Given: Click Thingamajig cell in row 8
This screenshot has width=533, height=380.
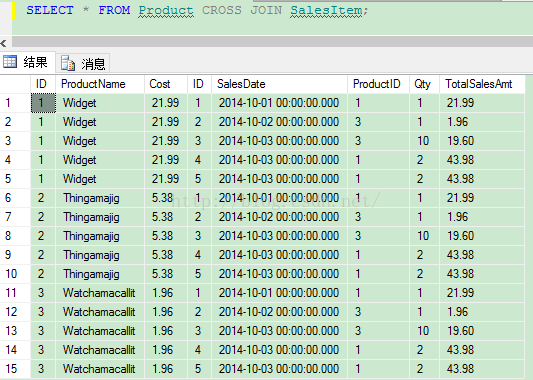Looking at the screenshot, I should pyautogui.click(x=100, y=236).
